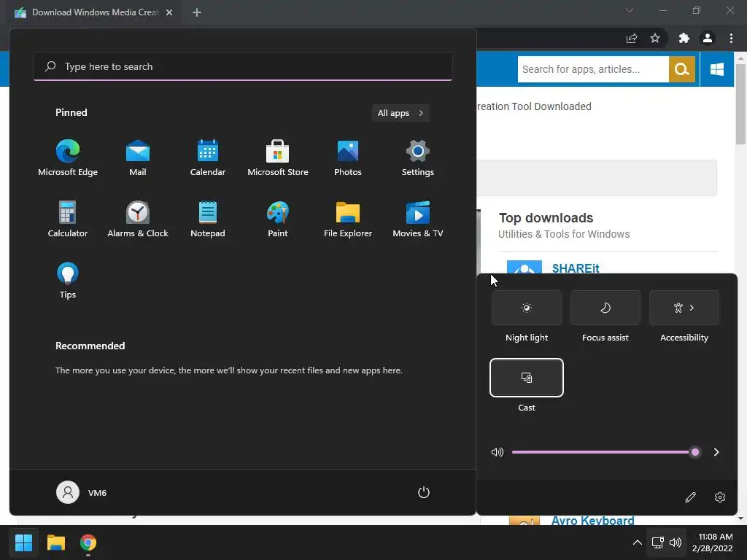This screenshot has width=747, height=560.
Task: Click the Windows Start button on taskbar
Action: [x=23, y=542]
